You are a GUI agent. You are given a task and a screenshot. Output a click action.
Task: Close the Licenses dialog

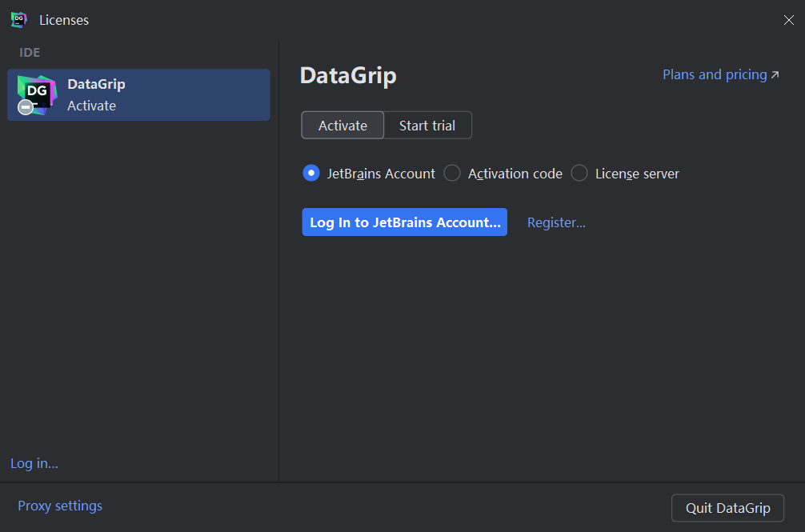pos(788,20)
